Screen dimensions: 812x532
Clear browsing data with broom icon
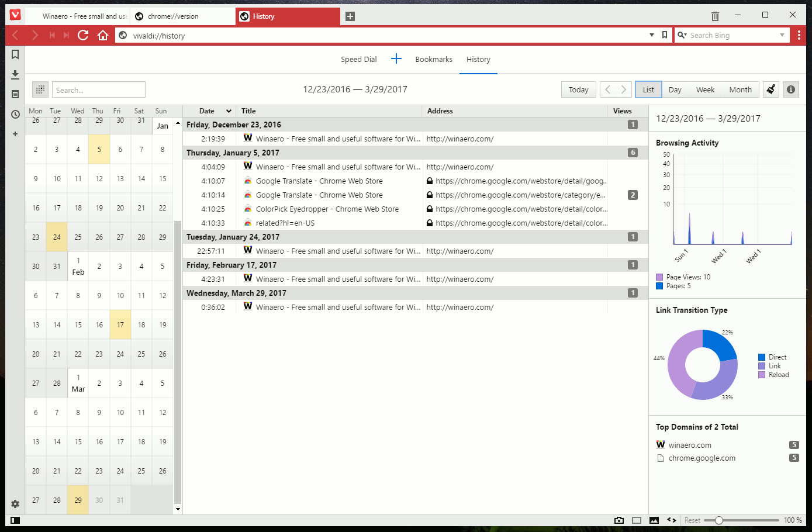771,89
